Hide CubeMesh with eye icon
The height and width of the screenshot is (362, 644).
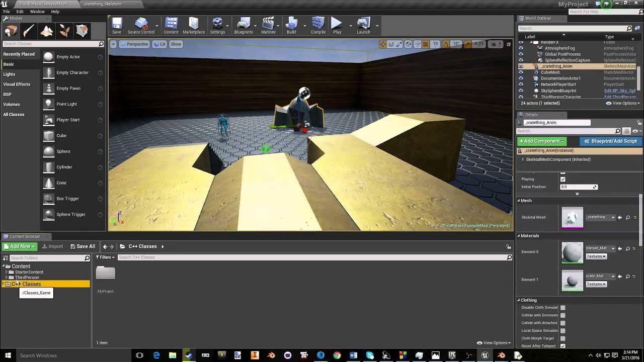pos(521,72)
